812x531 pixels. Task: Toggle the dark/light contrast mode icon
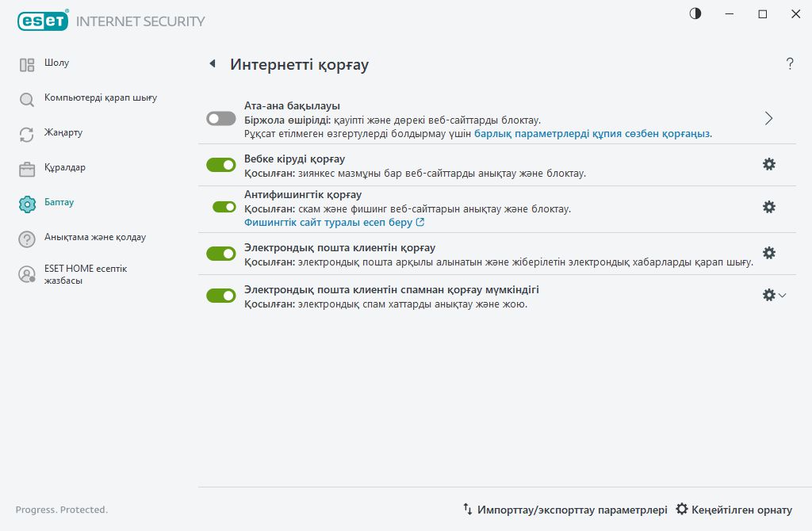click(695, 14)
